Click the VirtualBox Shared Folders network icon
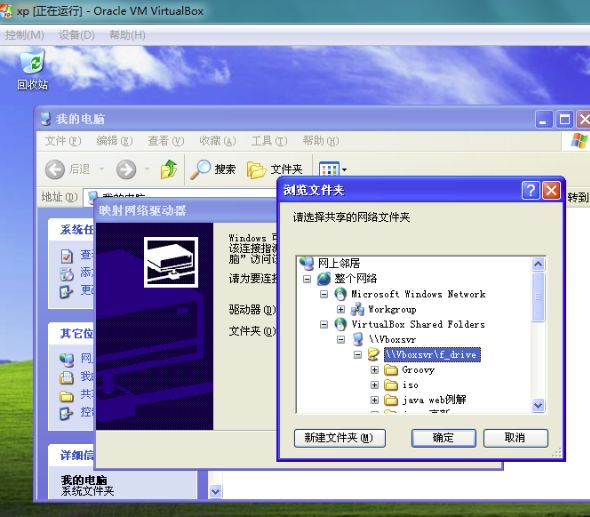 [341, 324]
